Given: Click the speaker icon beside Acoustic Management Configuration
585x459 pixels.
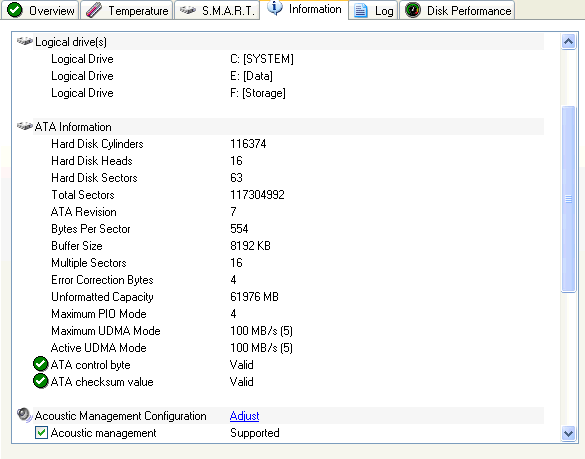Looking at the screenshot, I should coord(24,415).
